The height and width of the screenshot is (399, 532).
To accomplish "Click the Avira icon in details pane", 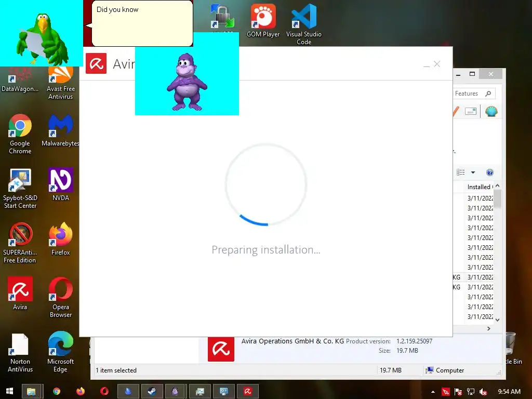I will 221,349.
